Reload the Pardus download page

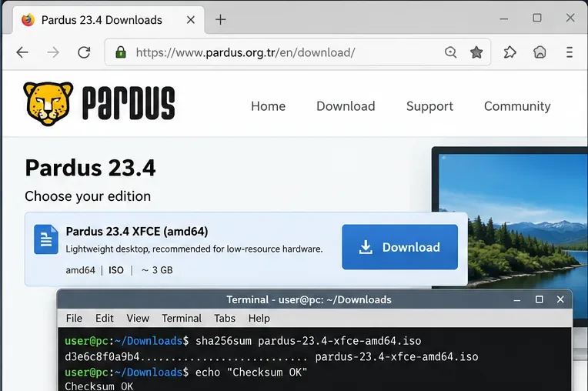[84, 52]
